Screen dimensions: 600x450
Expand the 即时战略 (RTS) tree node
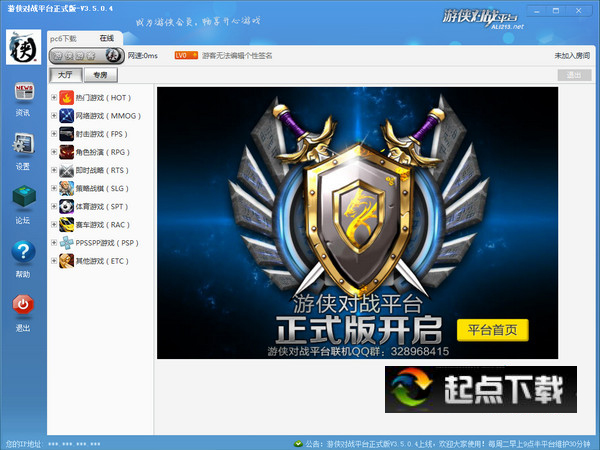tap(54, 170)
